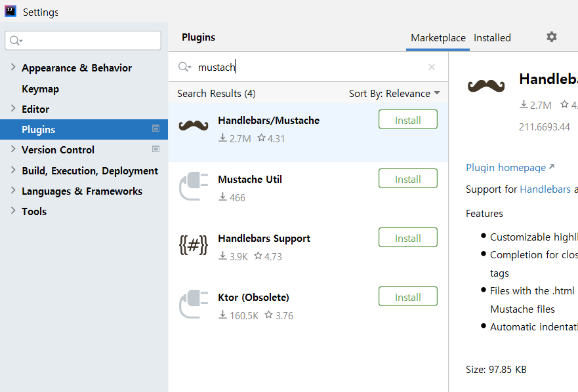The image size is (578, 392).
Task: Expand the Tools settings group
Action: click(13, 210)
